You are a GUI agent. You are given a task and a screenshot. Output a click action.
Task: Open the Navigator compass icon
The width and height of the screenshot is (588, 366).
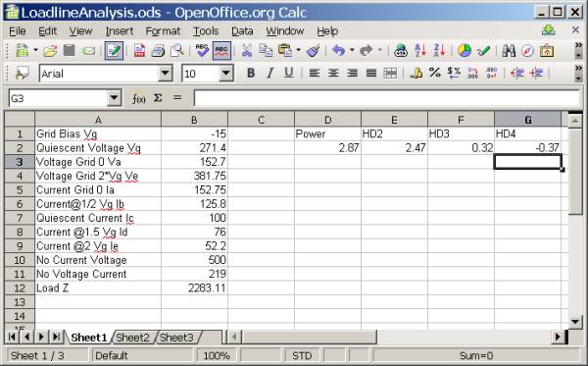(x=527, y=50)
